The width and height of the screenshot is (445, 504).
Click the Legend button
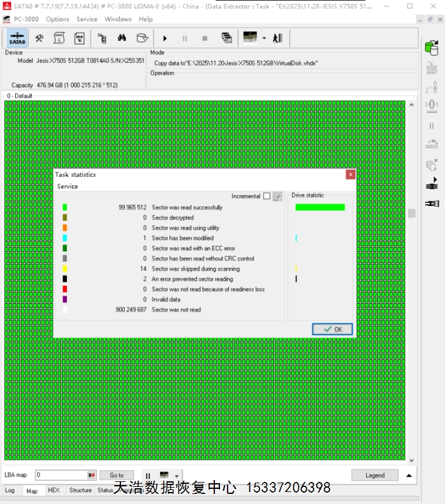coord(374,476)
